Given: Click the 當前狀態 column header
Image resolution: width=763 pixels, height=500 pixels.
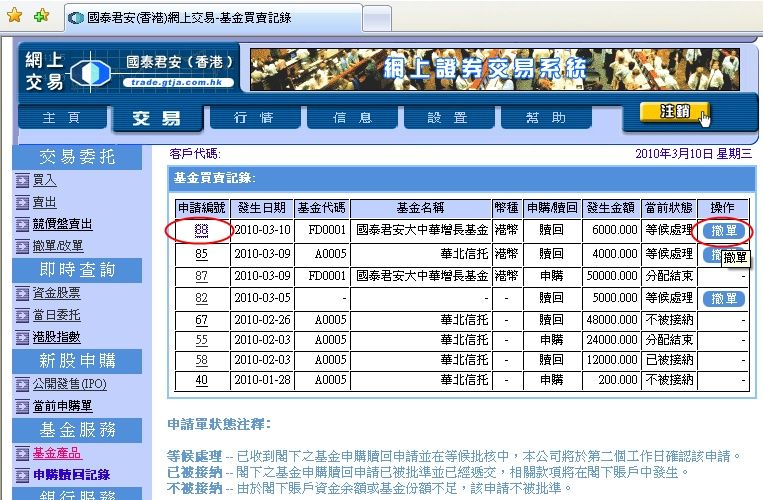Looking at the screenshot, I should [669, 208].
